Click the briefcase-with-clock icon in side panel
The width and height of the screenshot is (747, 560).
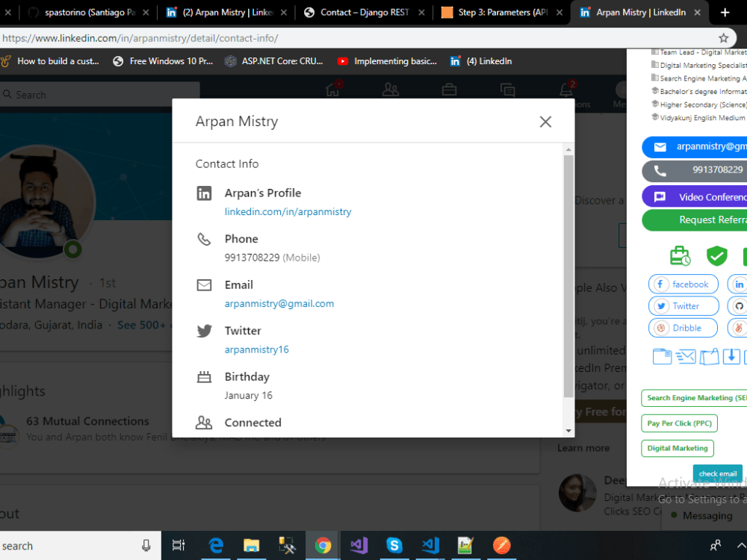681,256
